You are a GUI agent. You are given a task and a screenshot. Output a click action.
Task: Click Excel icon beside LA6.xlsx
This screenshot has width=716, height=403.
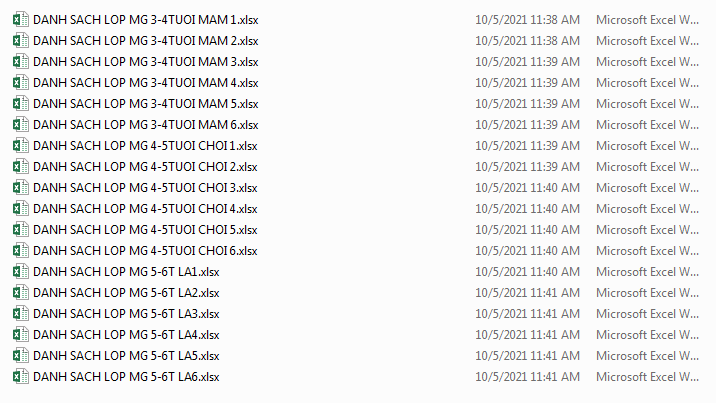21,377
